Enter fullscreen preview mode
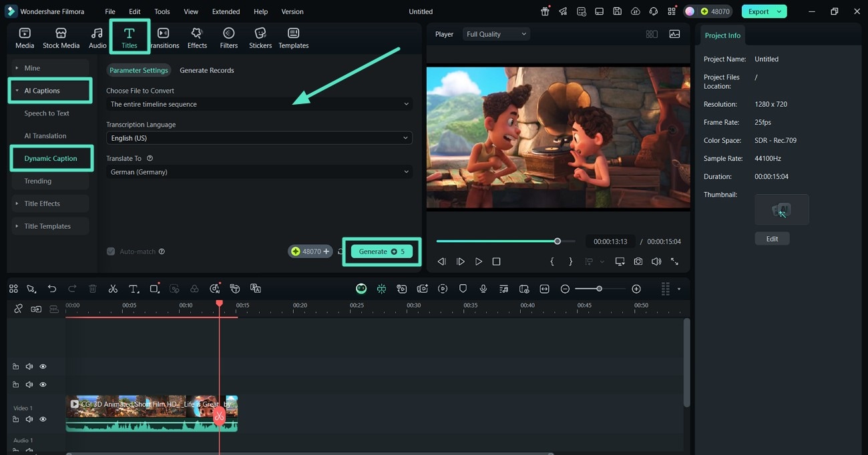868x455 pixels. tap(674, 262)
